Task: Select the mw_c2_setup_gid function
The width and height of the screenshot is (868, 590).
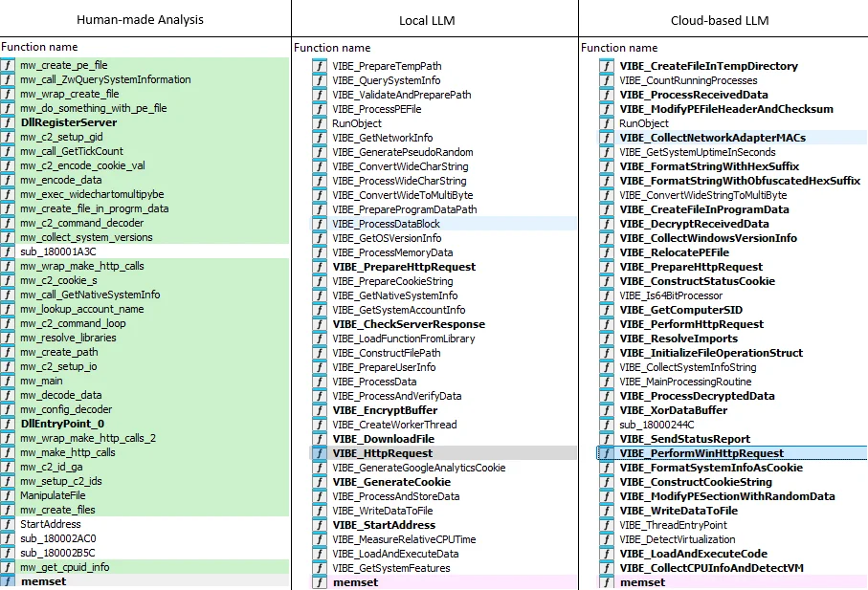Action: (145, 137)
